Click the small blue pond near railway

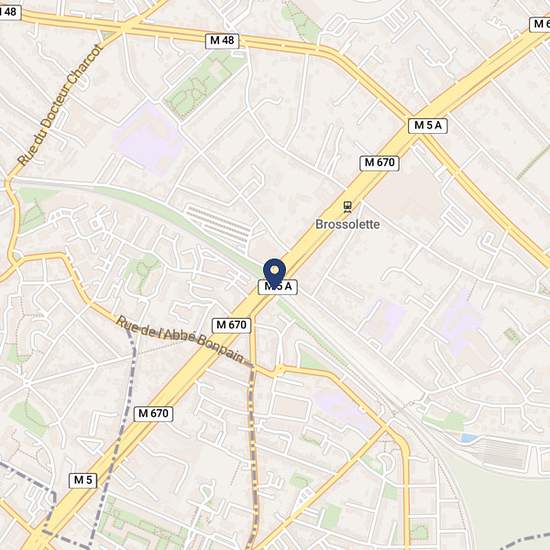click(x=470, y=438)
